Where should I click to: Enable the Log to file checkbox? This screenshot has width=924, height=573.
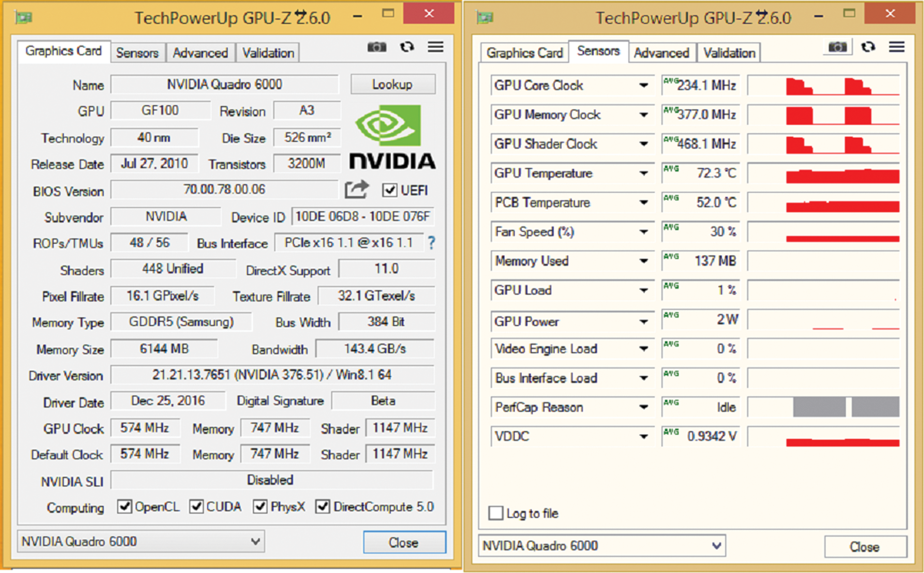coord(496,513)
